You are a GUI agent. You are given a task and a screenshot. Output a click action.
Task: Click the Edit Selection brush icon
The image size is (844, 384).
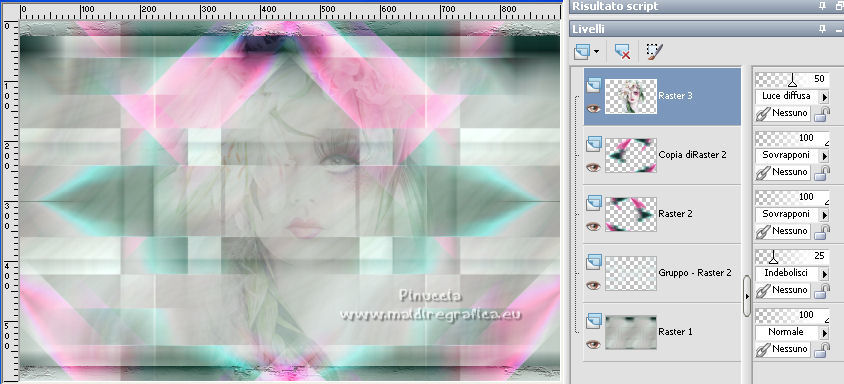tap(654, 52)
